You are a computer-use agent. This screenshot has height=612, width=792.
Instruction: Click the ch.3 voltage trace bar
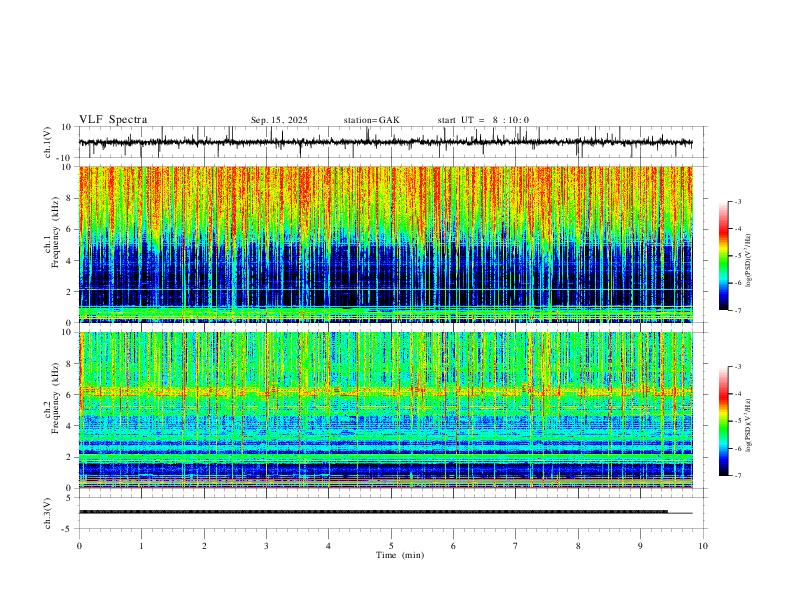coord(374,512)
